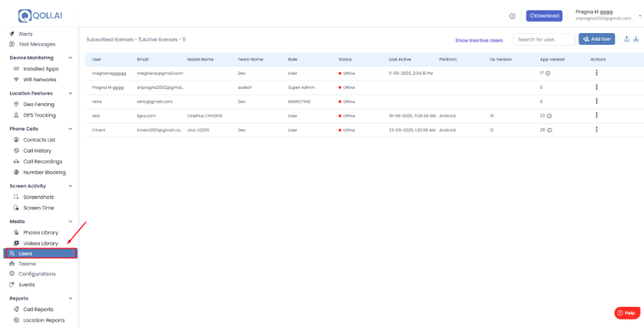Click the Team Name column header
The width and height of the screenshot is (644, 334).
(250, 59)
